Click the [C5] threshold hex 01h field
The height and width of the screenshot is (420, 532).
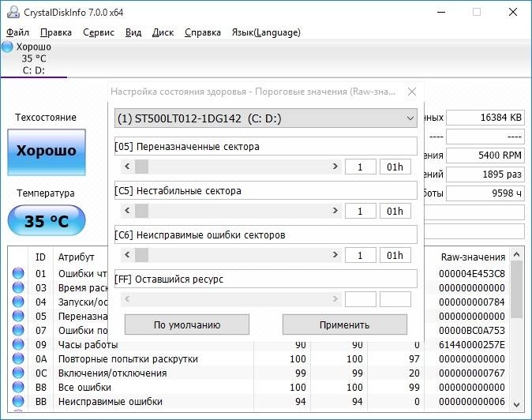coord(395,211)
